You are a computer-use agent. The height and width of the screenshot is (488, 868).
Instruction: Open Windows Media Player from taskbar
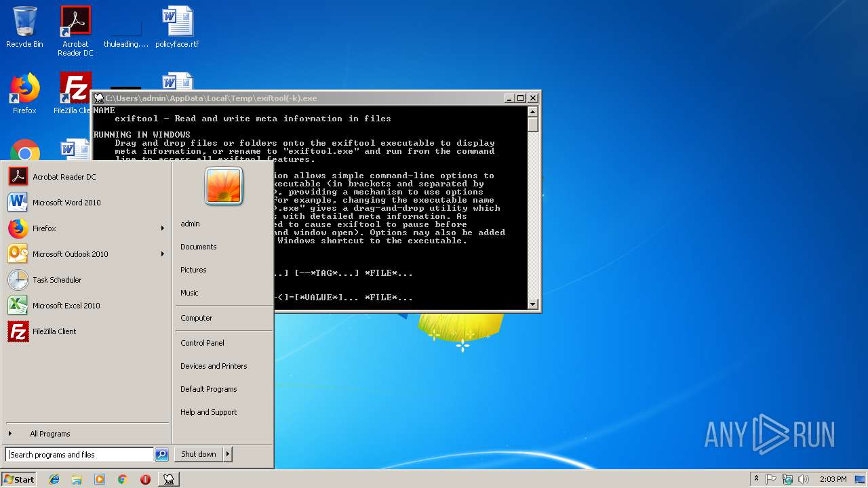pyautogui.click(x=100, y=479)
